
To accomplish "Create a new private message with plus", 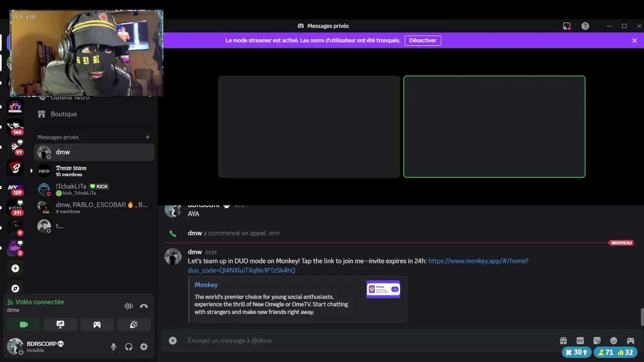I will (x=147, y=137).
